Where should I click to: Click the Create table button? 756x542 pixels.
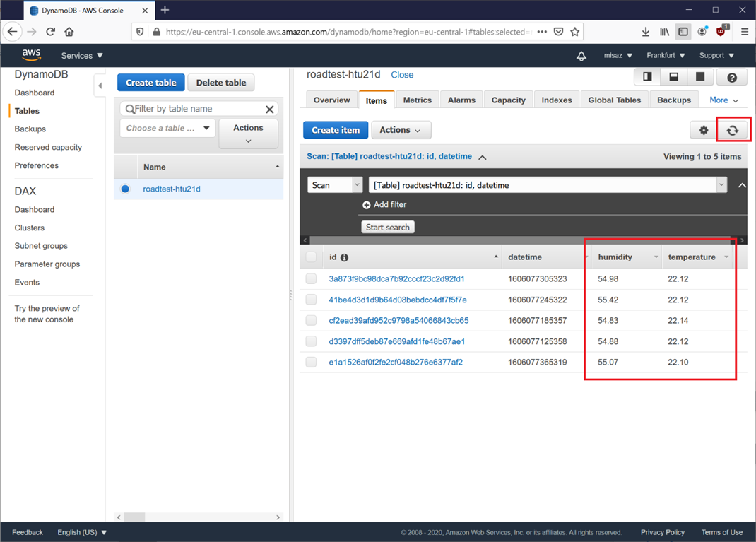(x=151, y=83)
